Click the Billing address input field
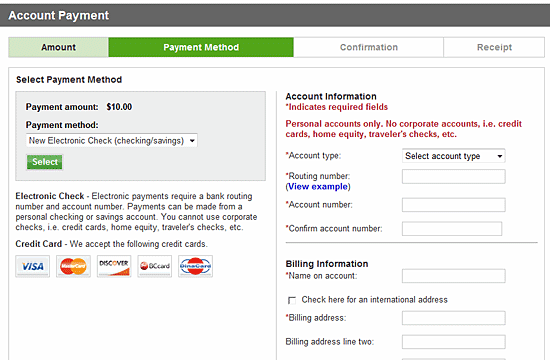 [454, 318]
